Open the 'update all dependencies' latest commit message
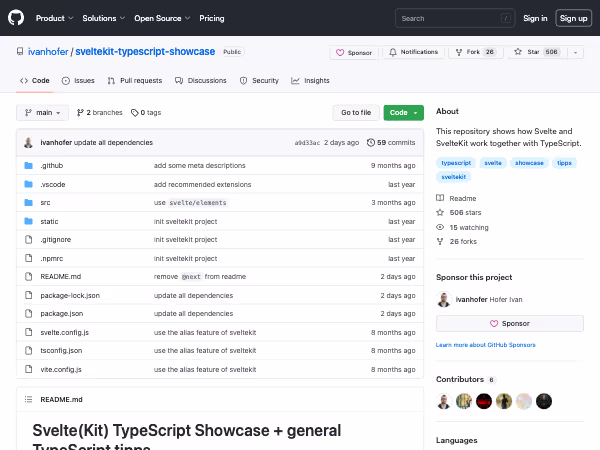The image size is (600, 450). click(113, 142)
